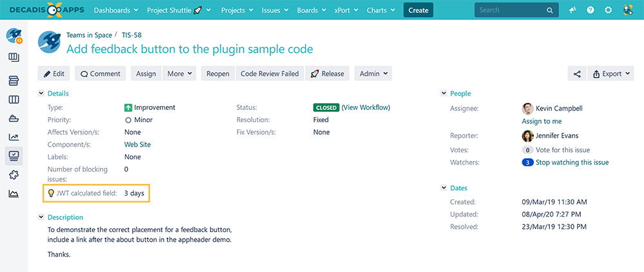Open the releases ship icon in sidebar

14,118
